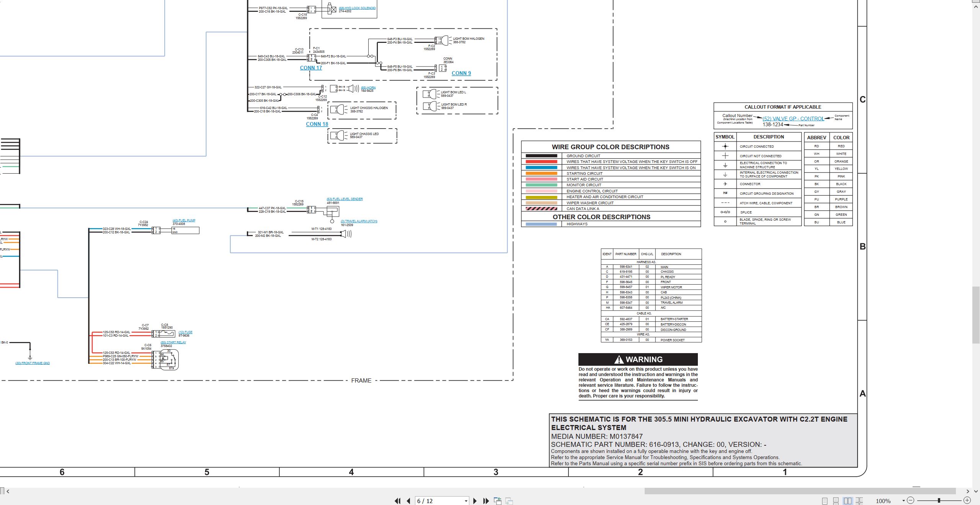Open the CONN 18 link

pyautogui.click(x=317, y=124)
